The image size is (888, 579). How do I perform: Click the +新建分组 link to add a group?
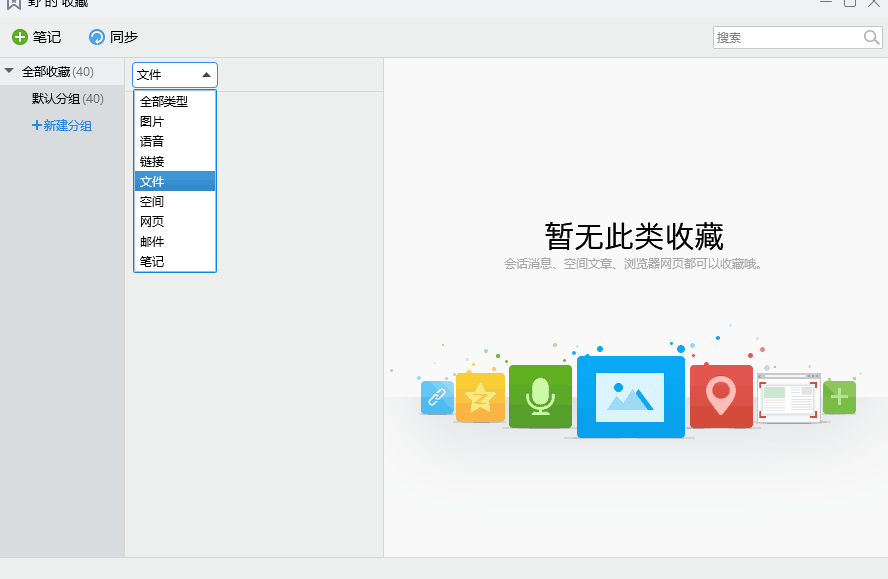point(62,125)
